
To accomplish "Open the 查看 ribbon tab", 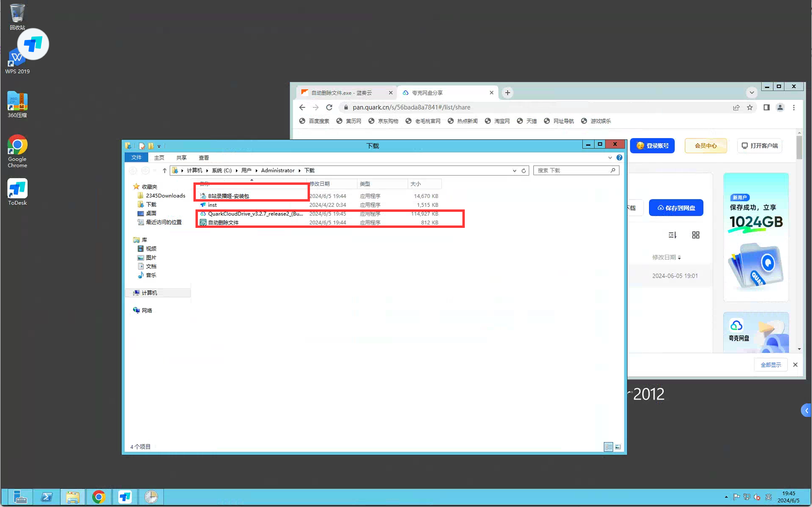I will (204, 157).
